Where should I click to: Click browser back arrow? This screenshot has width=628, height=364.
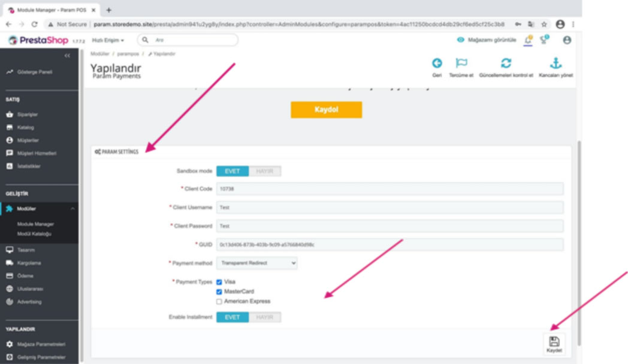pos(8,25)
